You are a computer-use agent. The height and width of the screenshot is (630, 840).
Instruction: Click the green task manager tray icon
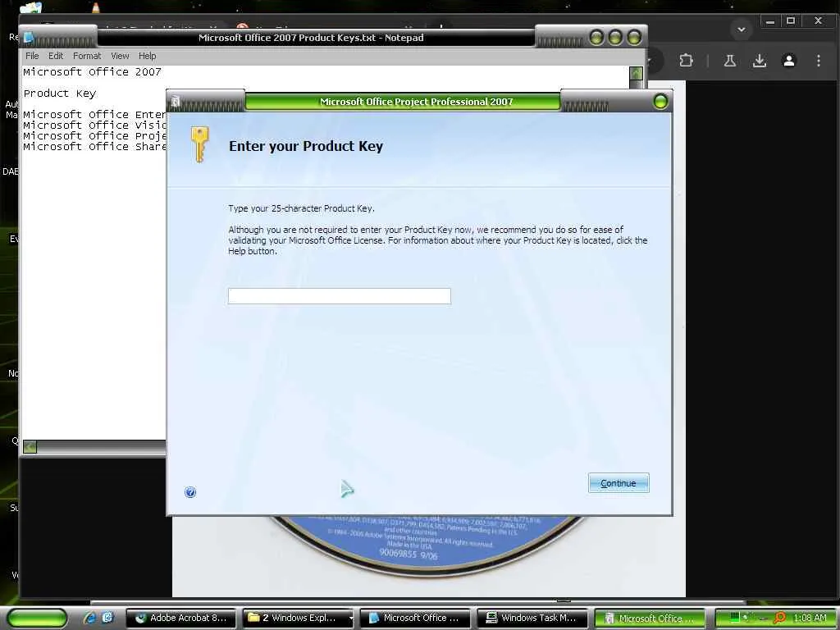click(x=735, y=618)
